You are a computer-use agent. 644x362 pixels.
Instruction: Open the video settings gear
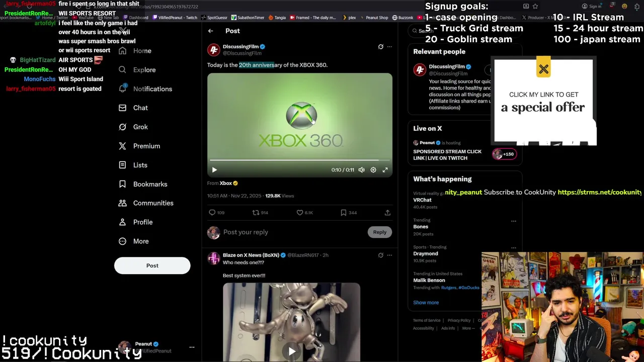(373, 170)
